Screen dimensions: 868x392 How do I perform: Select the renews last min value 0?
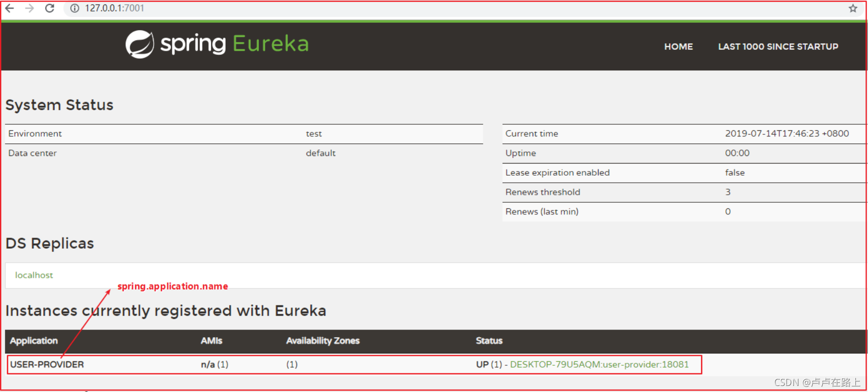coord(728,212)
